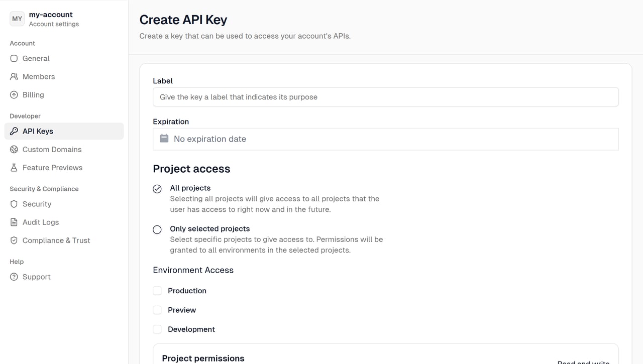Click the Feature Previews flask icon

[14, 167]
